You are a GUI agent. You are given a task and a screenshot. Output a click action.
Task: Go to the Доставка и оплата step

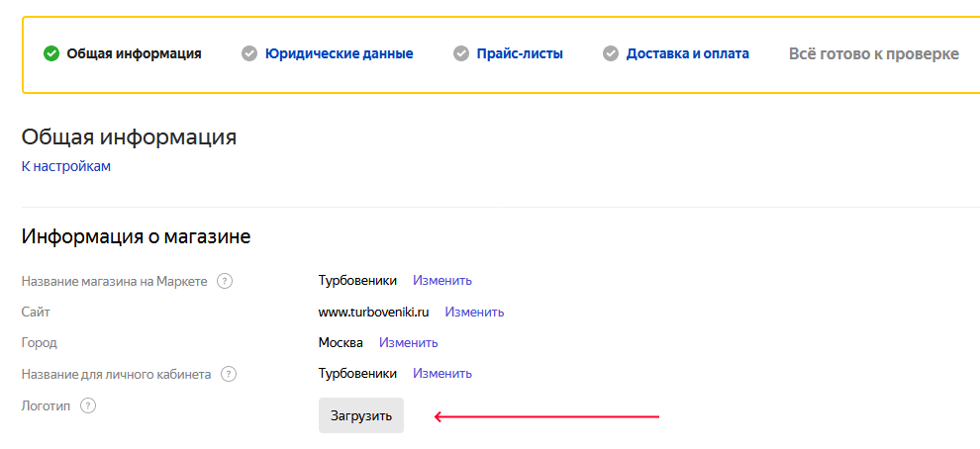tap(688, 53)
